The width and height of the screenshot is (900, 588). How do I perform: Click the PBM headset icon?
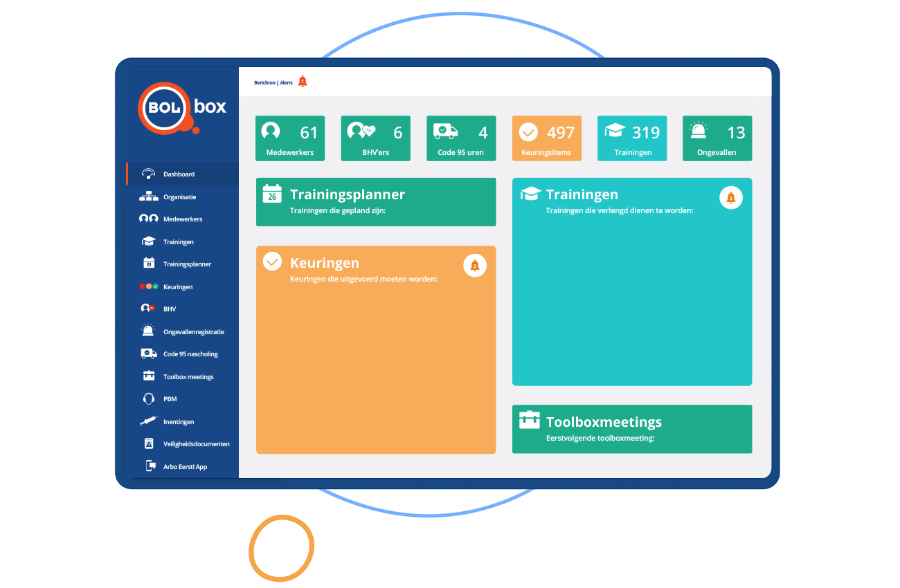coord(148,398)
